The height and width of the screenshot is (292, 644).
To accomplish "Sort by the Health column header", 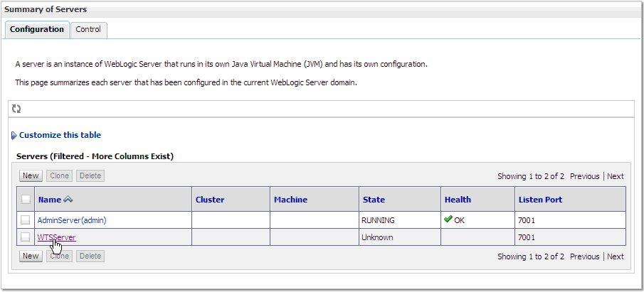I will point(458,200).
